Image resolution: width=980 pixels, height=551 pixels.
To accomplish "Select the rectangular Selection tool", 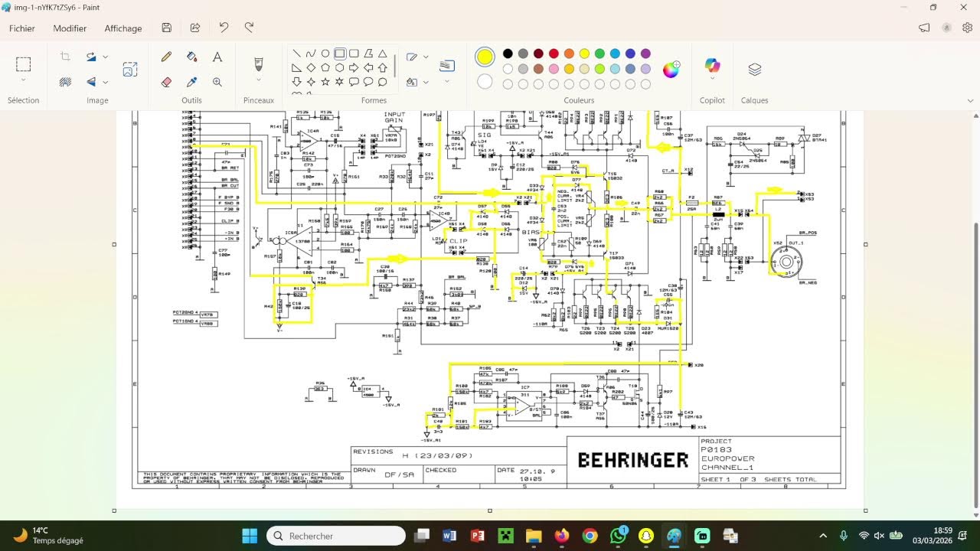I will (x=23, y=64).
